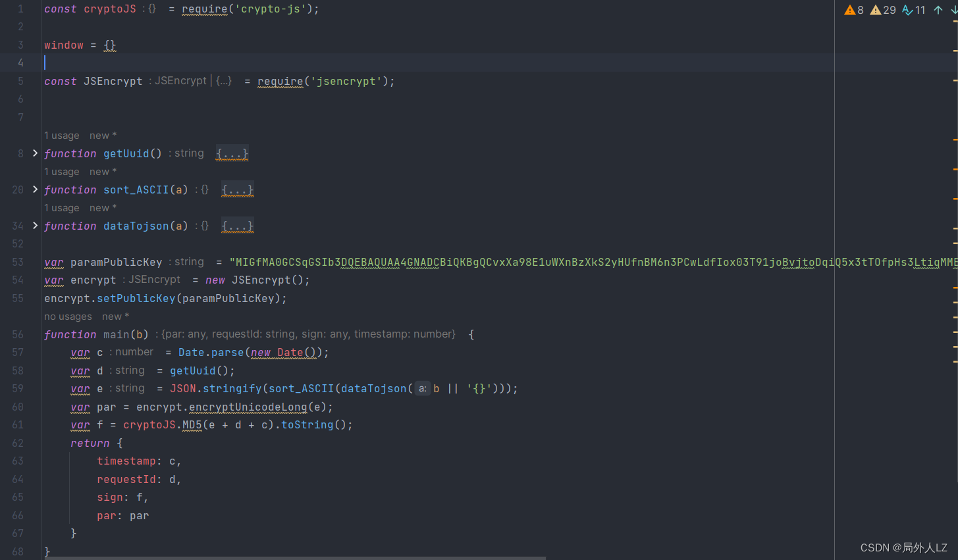
Task: Unfold the collapsed {...} body of dataTojson
Action: pos(238,226)
